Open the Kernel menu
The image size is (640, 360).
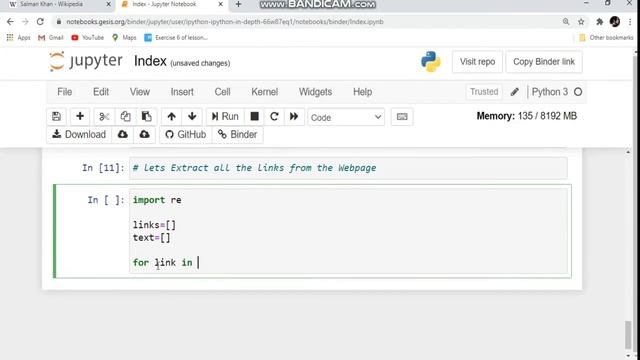[264, 92]
